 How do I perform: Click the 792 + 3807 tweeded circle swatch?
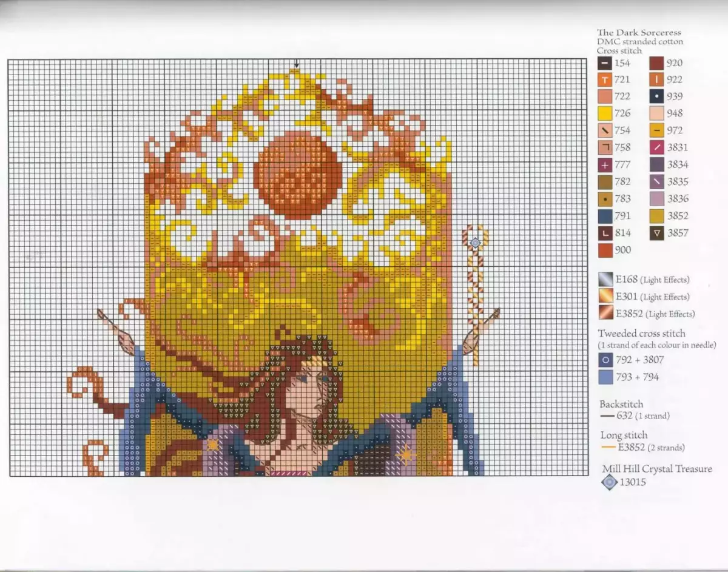tap(605, 360)
